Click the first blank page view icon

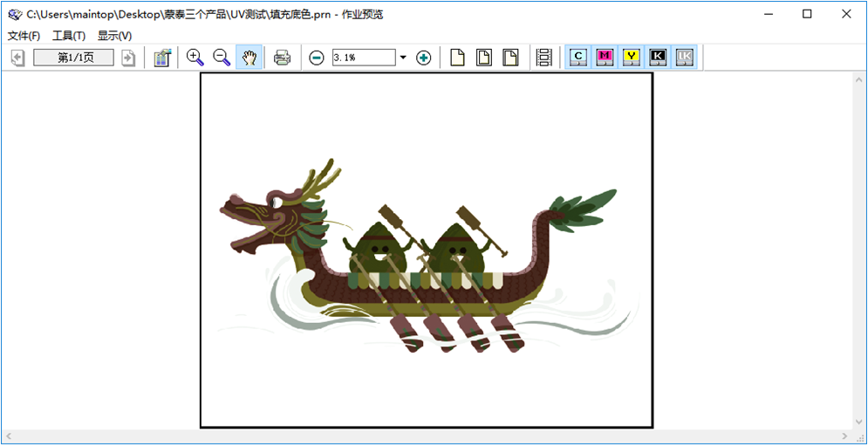457,58
